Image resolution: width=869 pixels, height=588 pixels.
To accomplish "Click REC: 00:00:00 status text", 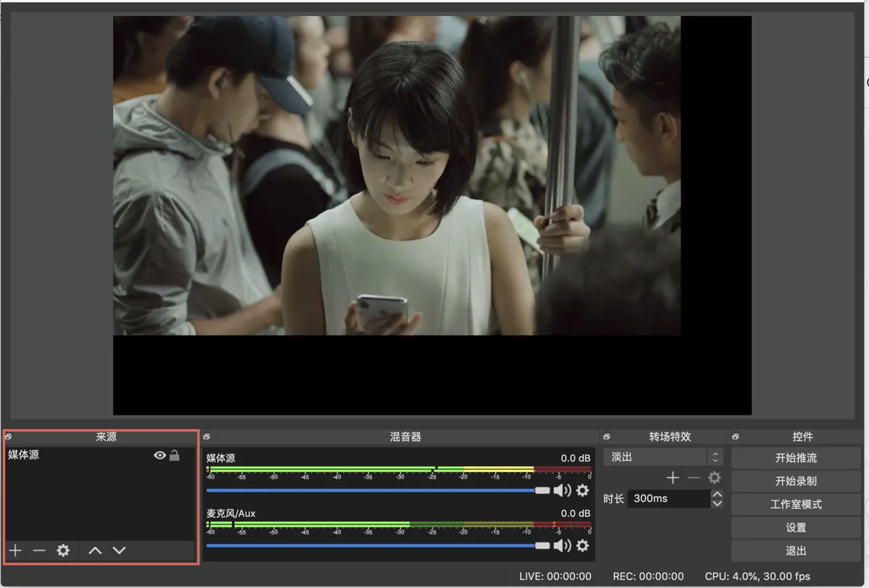I will coord(648,576).
